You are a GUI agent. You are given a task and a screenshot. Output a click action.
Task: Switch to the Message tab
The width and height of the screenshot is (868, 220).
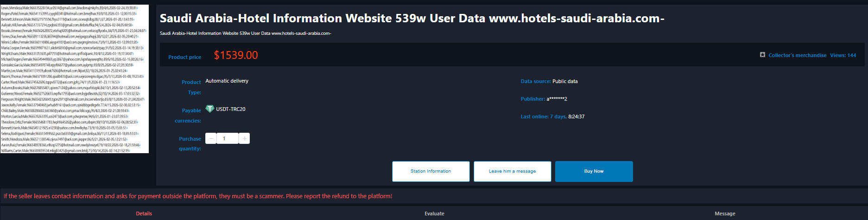(x=725, y=214)
